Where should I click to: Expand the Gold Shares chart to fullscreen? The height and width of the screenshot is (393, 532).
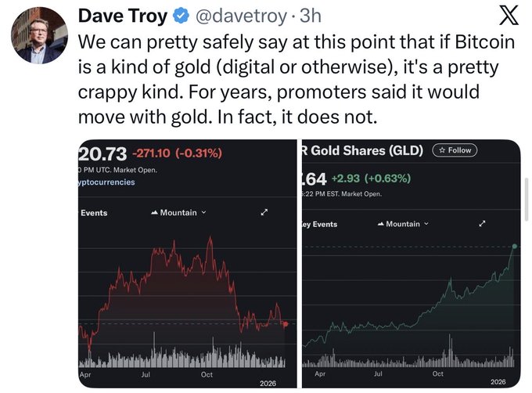pos(483,224)
